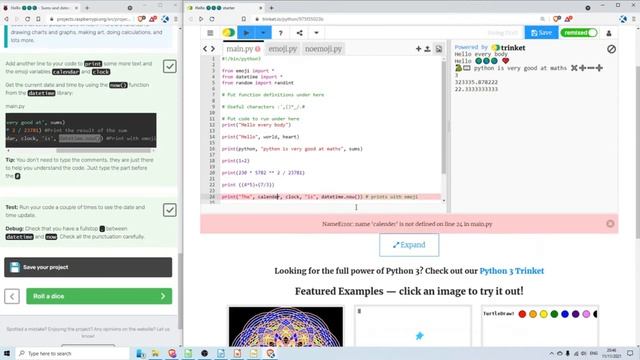Click the Windows taskbar search box

(72, 353)
